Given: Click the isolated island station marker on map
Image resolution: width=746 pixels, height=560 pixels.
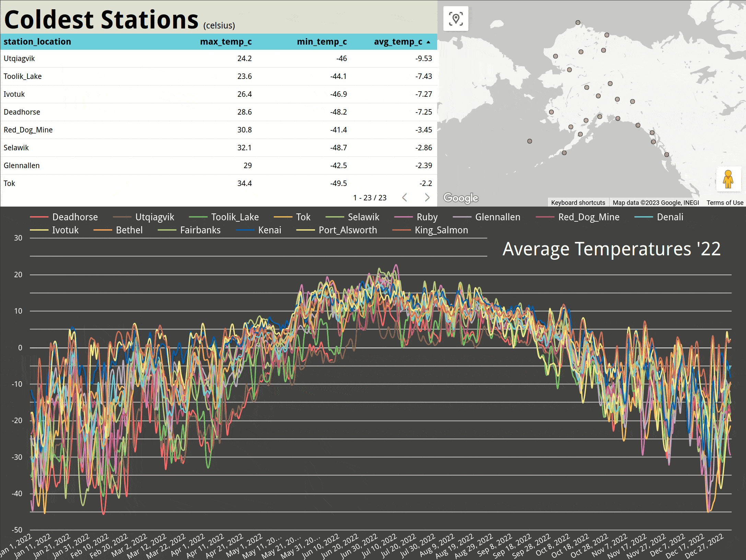Looking at the screenshot, I should pyautogui.click(x=529, y=141).
